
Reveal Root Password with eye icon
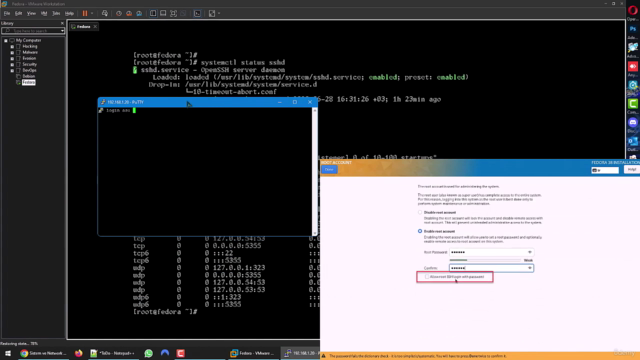click(x=529, y=252)
